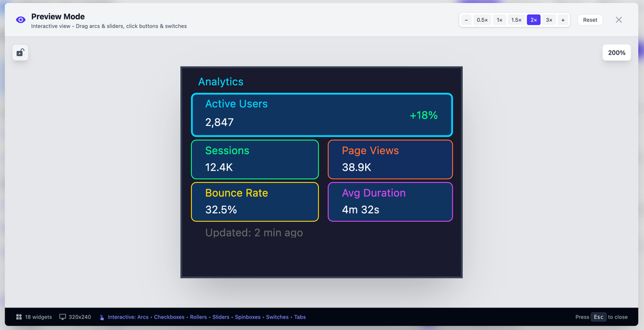Select the active 2x zoom level
Image resolution: width=644 pixels, height=330 pixels.
click(533, 20)
